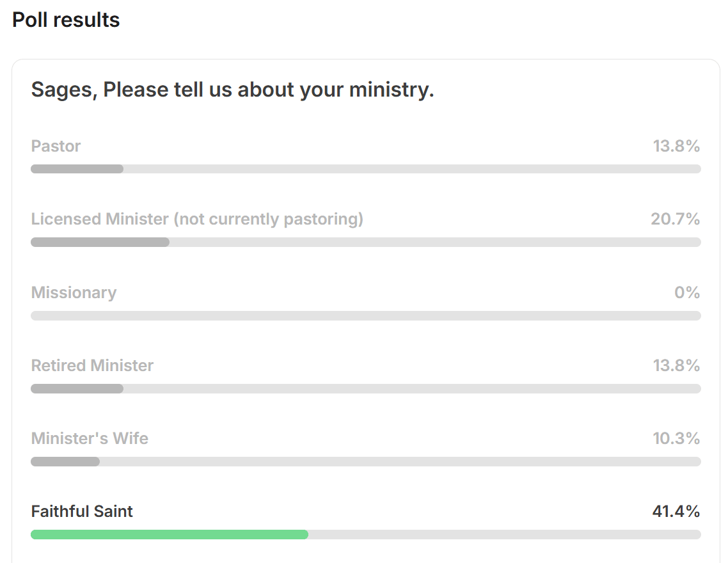Select the Retired Minister progress bar
Screen dimensions: 728x563
[x=366, y=388]
